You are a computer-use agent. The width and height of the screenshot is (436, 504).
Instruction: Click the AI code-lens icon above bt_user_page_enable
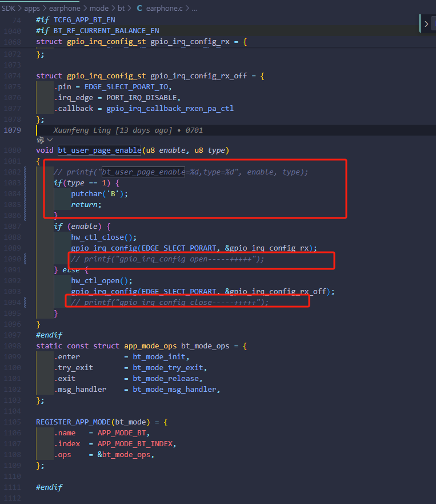click(41, 140)
